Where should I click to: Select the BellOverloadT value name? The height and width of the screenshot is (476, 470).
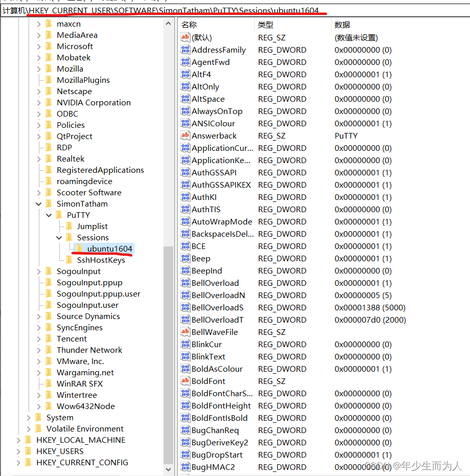(x=218, y=320)
